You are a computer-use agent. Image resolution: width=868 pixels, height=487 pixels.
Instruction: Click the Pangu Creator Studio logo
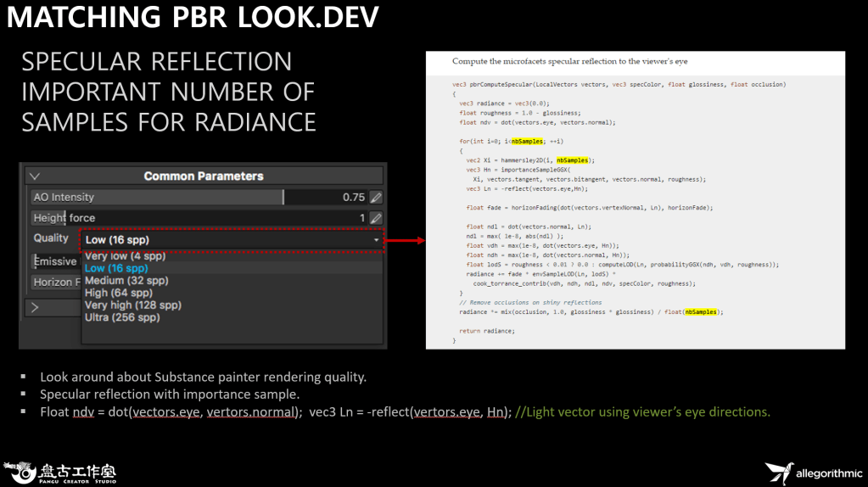(61, 473)
